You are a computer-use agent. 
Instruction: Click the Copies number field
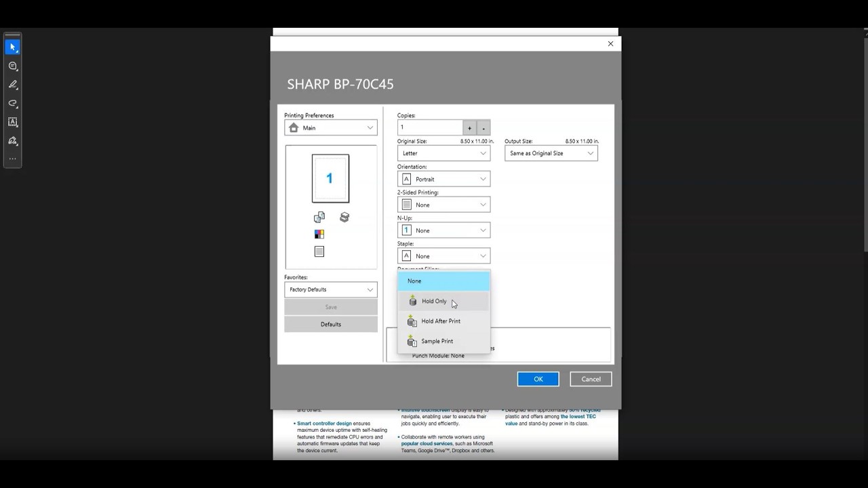[430, 127]
